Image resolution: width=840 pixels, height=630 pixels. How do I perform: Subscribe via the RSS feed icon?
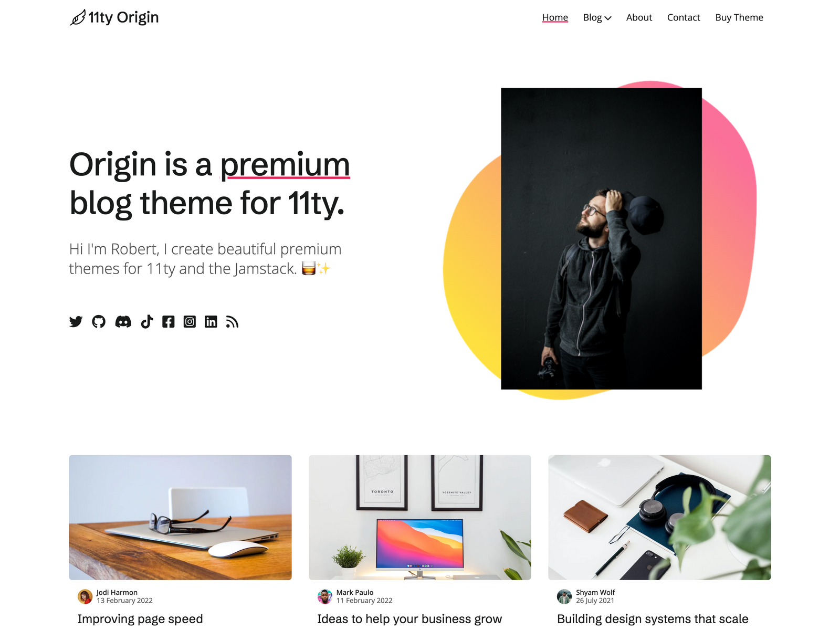tap(232, 322)
